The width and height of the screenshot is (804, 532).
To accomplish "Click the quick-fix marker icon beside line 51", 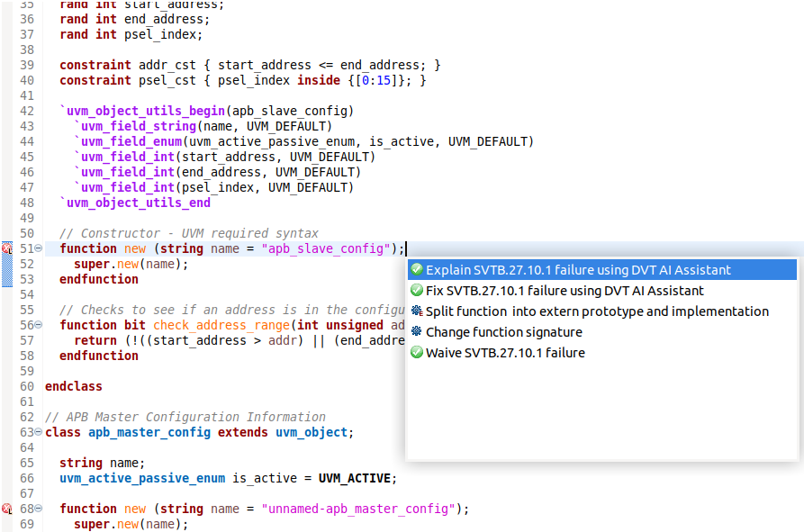I will (9, 248).
